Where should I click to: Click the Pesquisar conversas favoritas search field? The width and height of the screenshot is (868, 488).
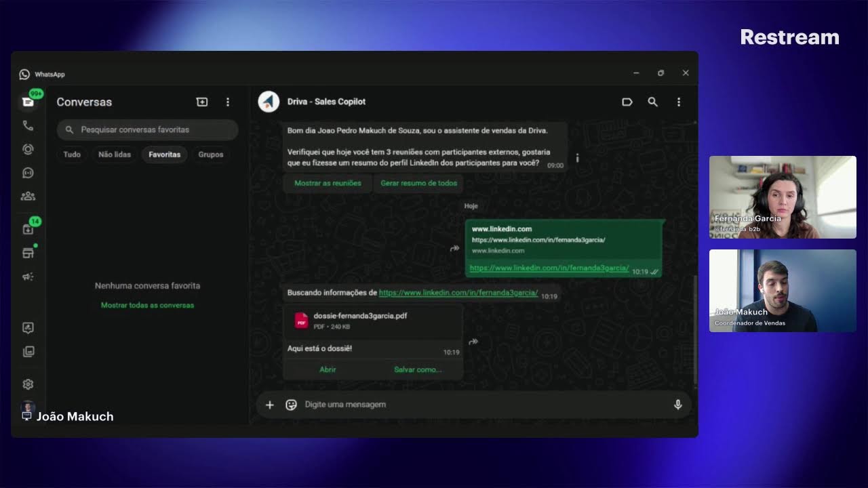pos(147,129)
